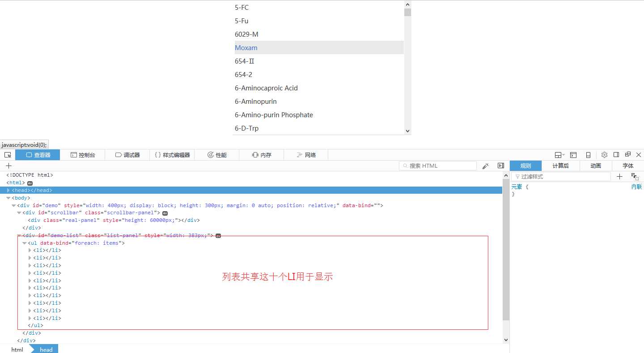Click the 内联 link in the rules panel
Screen dimensions: 644x353
636,187
